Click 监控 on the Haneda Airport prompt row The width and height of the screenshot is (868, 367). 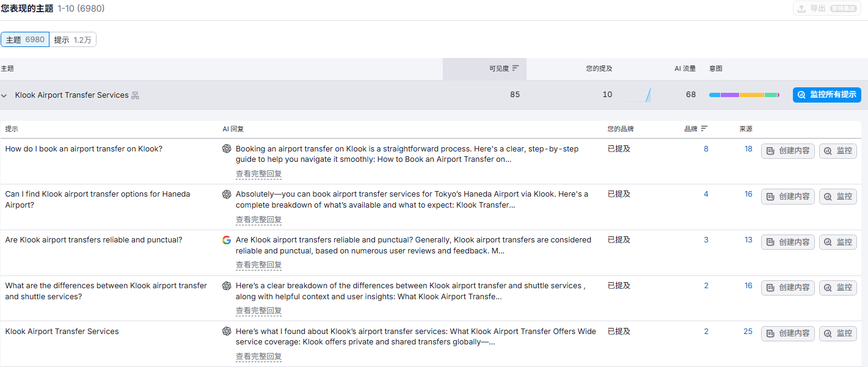pos(837,197)
